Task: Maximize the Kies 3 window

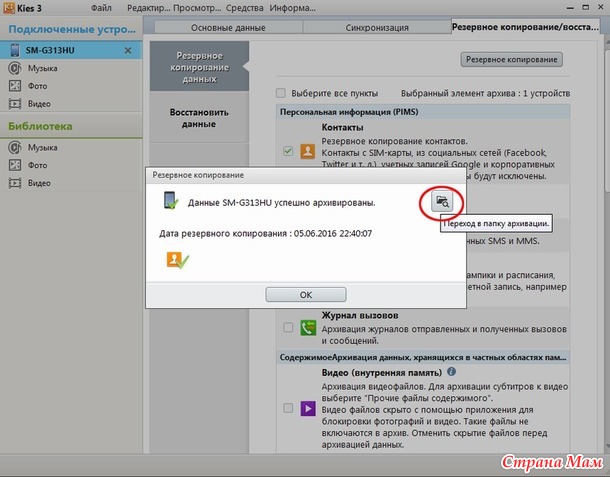Action: click(585, 7)
